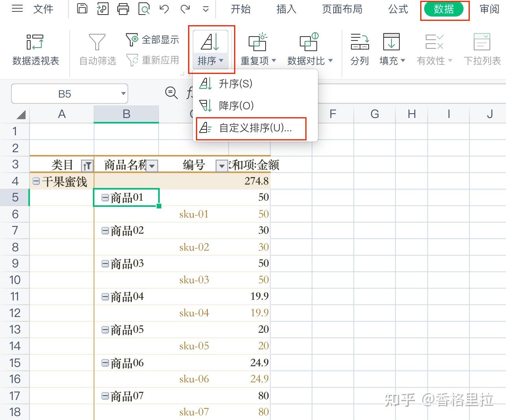Switch to the 页面布局 tab
This screenshot has width=506, height=420.
[x=342, y=9]
